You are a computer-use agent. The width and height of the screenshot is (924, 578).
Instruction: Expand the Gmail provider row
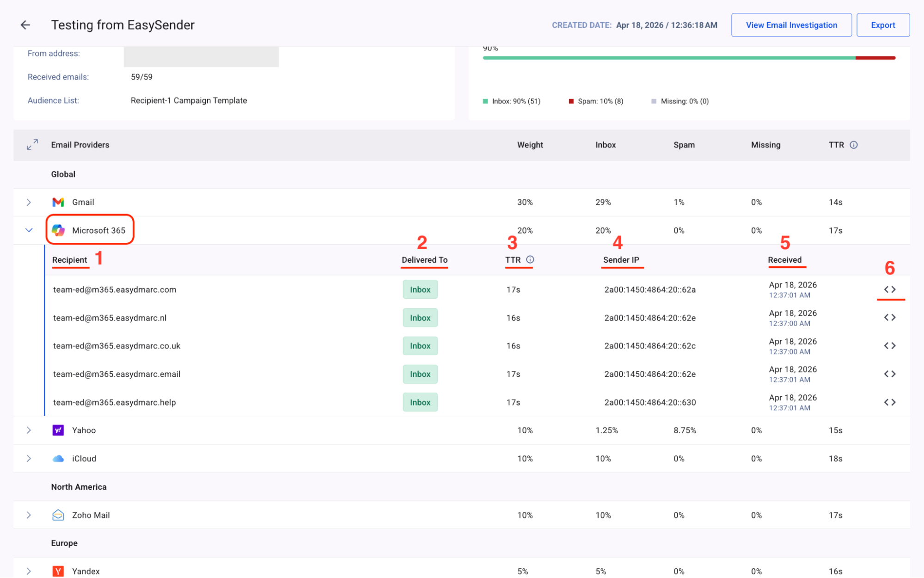[x=29, y=202]
